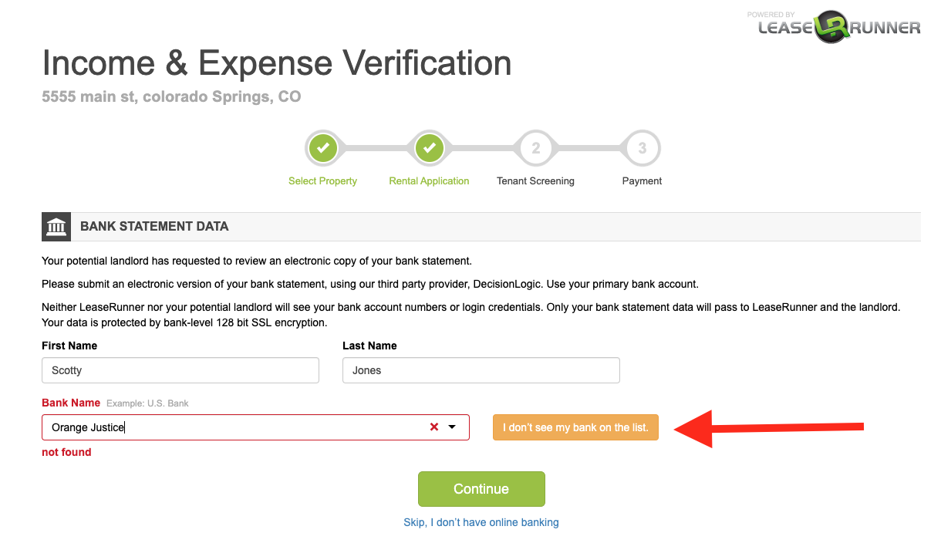The height and width of the screenshot is (560, 941).
Task: Click the "not found" error message
Action: [66, 453]
